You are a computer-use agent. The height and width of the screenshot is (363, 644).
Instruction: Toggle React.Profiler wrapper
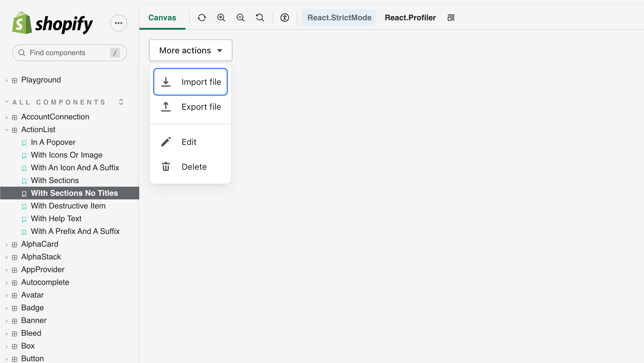pyautogui.click(x=410, y=18)
